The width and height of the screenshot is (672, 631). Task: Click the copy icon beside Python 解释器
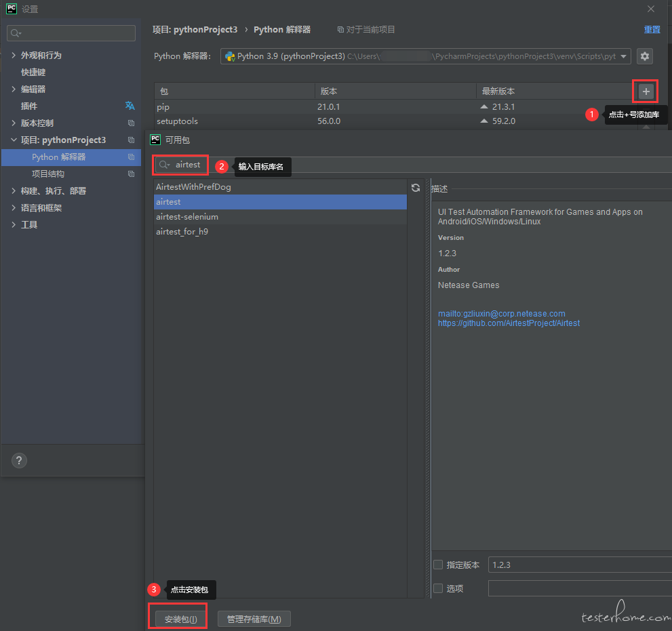tap(131, 157)
